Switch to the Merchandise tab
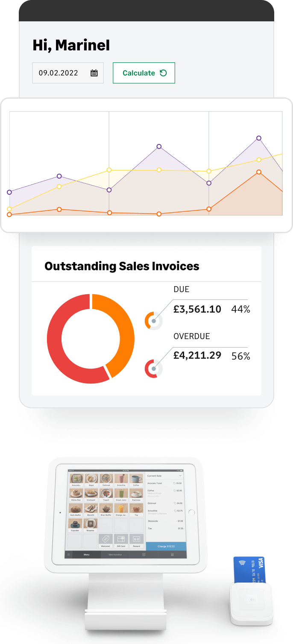Image resolution: width=293 pixels, height=644 pixels. tap(115, 554)
